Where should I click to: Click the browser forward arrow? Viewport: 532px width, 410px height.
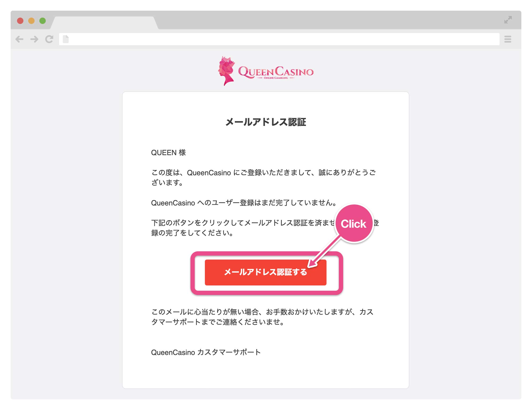[x=34, y=39]
